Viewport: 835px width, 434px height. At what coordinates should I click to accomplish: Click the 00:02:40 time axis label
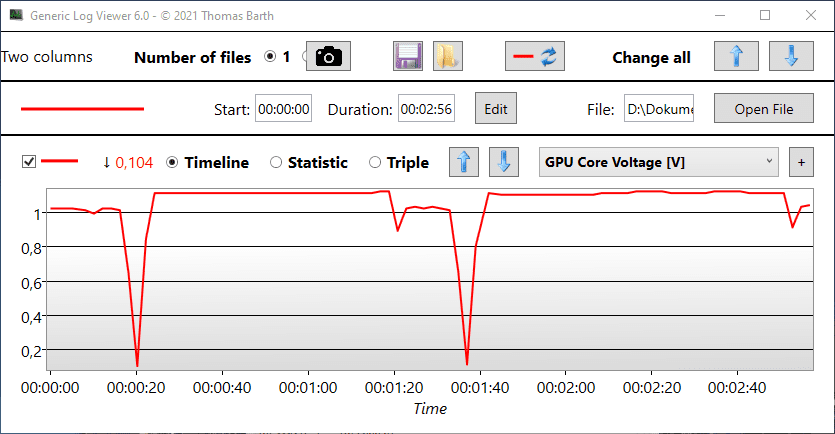736,388
